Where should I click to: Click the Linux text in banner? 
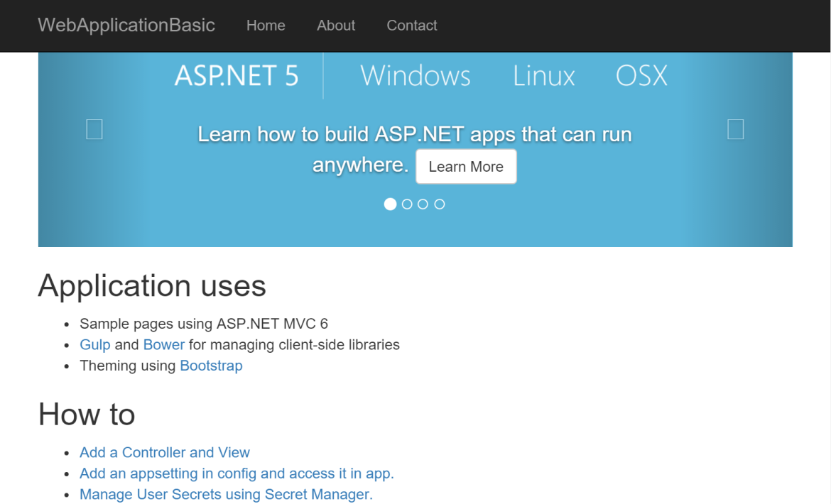544,76
